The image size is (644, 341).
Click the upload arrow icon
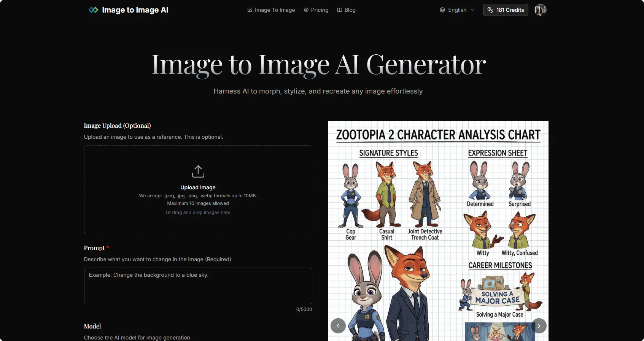[198, 171]
